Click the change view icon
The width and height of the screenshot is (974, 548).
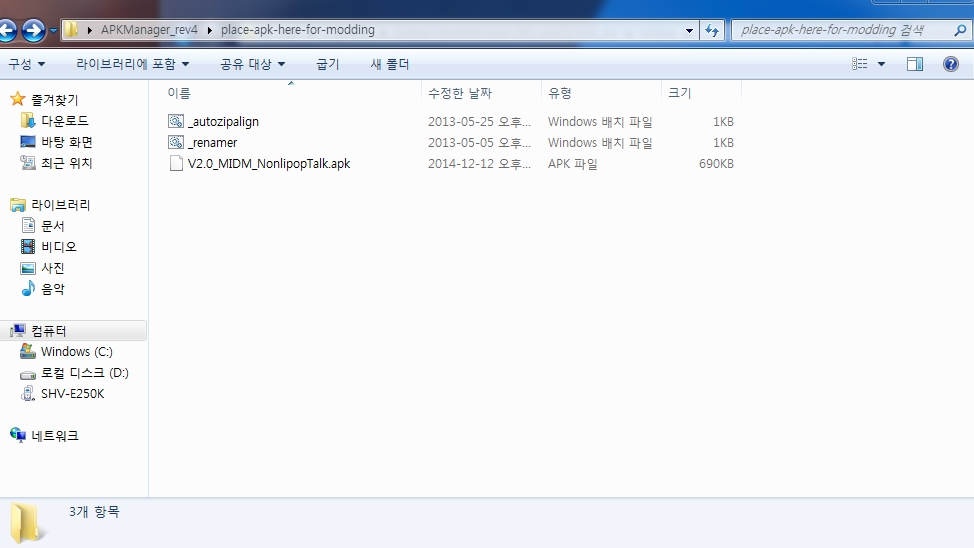point(860,64)
